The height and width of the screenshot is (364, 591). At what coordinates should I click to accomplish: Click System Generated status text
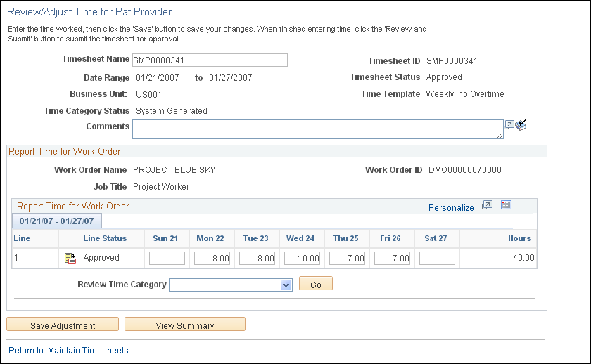coord(172,111)
